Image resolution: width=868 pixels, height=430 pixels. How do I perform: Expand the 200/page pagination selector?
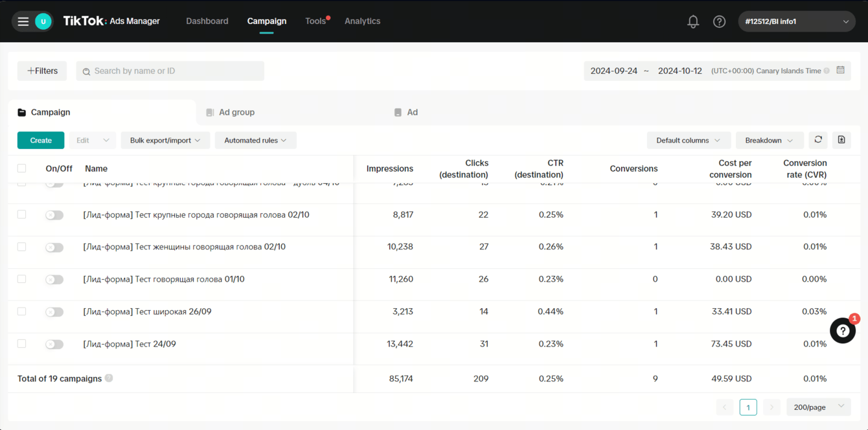click(x=818, y=407)
